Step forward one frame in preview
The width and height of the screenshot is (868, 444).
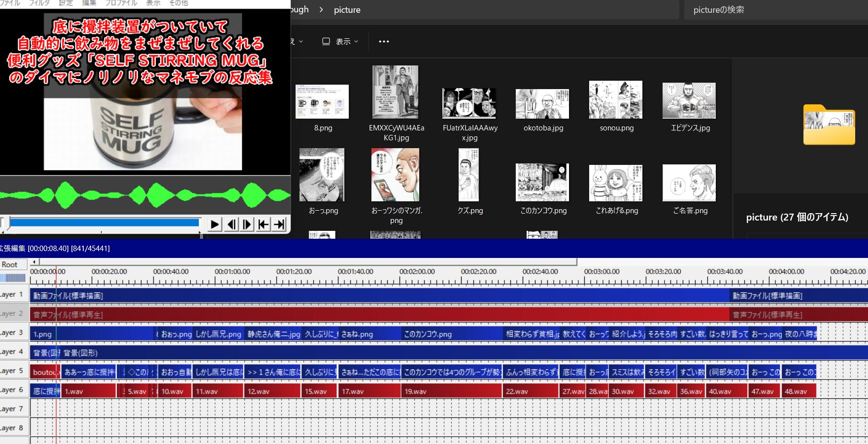pos(247,224)
